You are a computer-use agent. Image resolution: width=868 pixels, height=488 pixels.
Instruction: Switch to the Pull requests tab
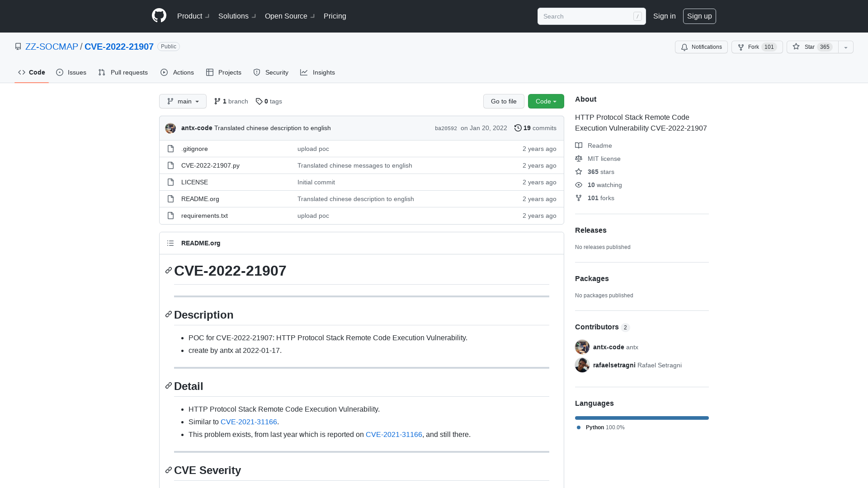click(x=123, y=72)
